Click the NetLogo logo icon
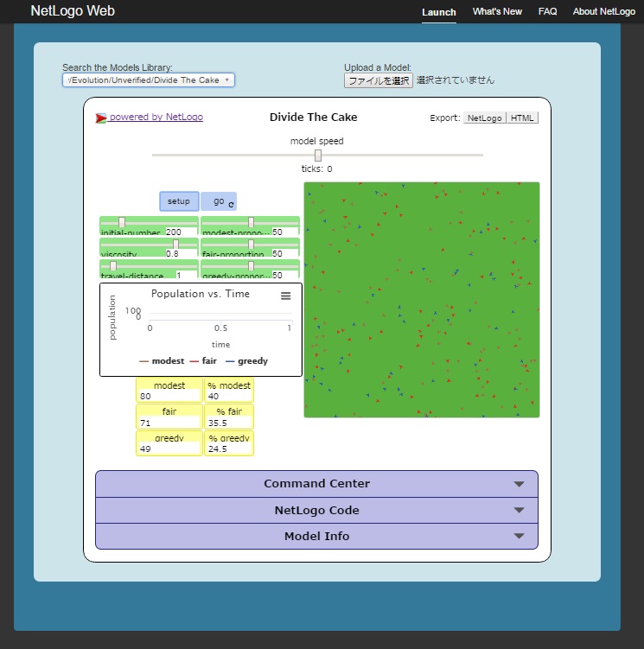The image size is (644, 649). pos(101,118)
